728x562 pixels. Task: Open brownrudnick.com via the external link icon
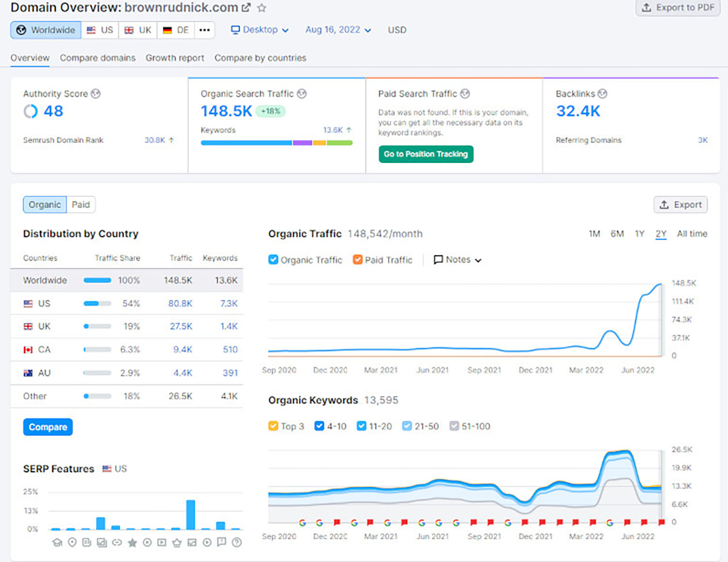point(246,8)
